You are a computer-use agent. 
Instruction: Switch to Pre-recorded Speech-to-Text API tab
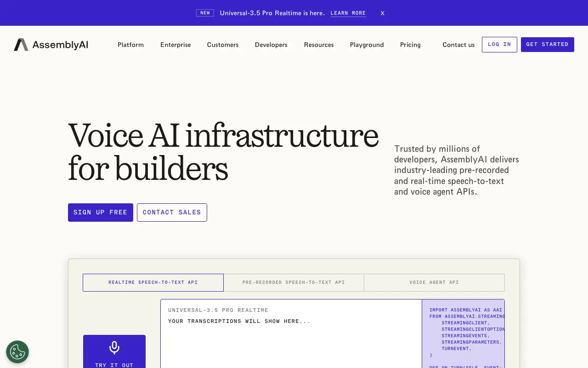click(294, 282)
